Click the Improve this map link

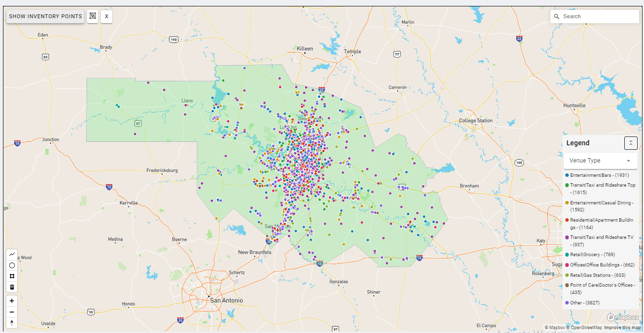click(621, 328)
